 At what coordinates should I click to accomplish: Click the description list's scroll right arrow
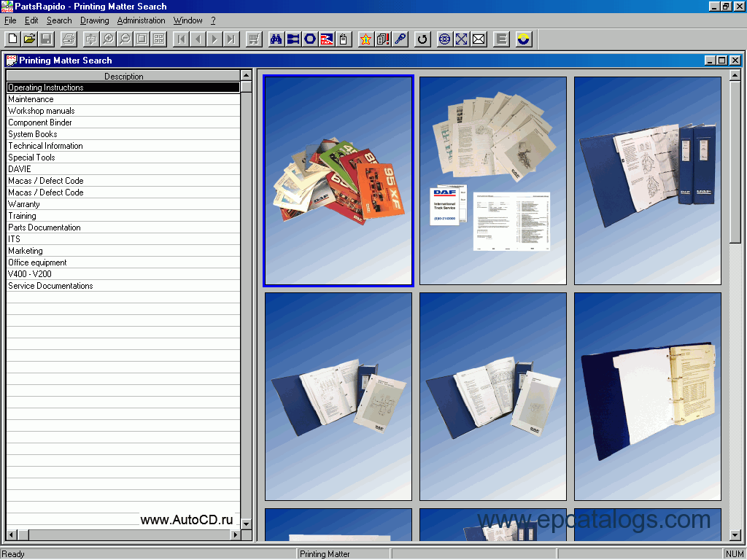[x=236, y=534]
